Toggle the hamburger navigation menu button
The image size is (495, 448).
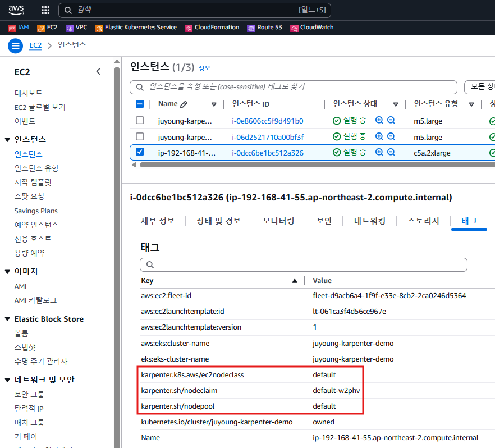pyautogui.click(x=16, y=46)
